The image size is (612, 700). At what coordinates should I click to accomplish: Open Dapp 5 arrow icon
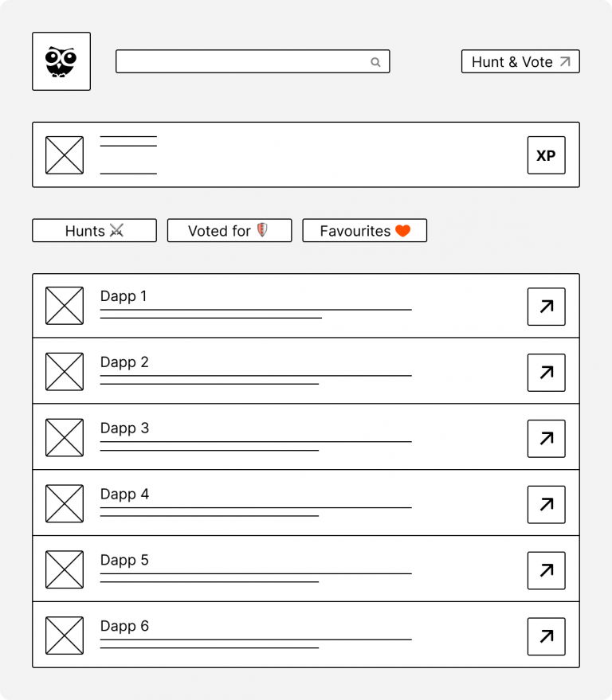(547, 570)
